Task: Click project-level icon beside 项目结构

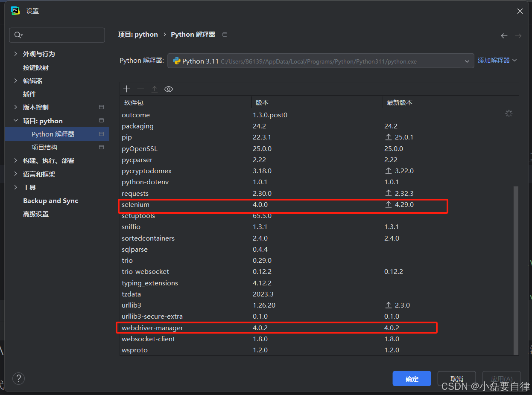Action: [x=101, y=147]
